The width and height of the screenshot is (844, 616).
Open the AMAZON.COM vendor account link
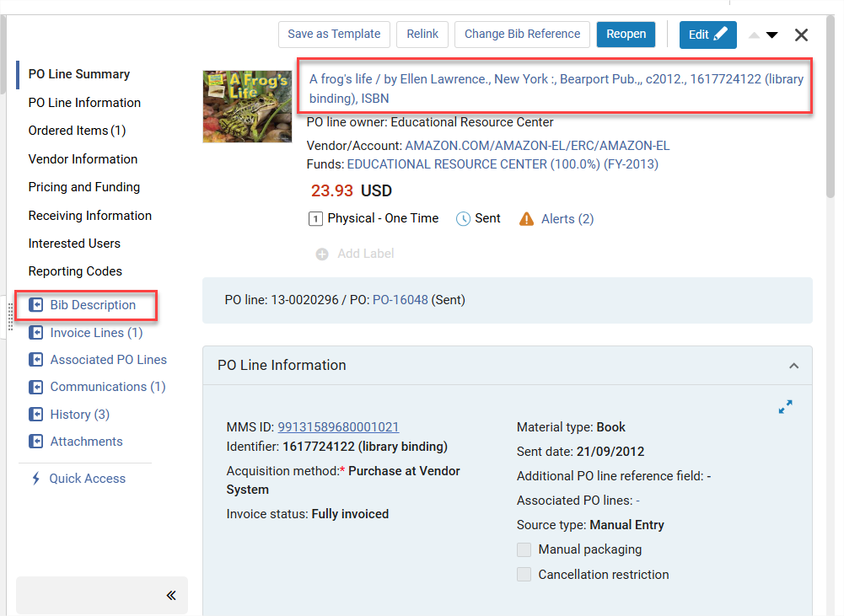tap(537, 146)
